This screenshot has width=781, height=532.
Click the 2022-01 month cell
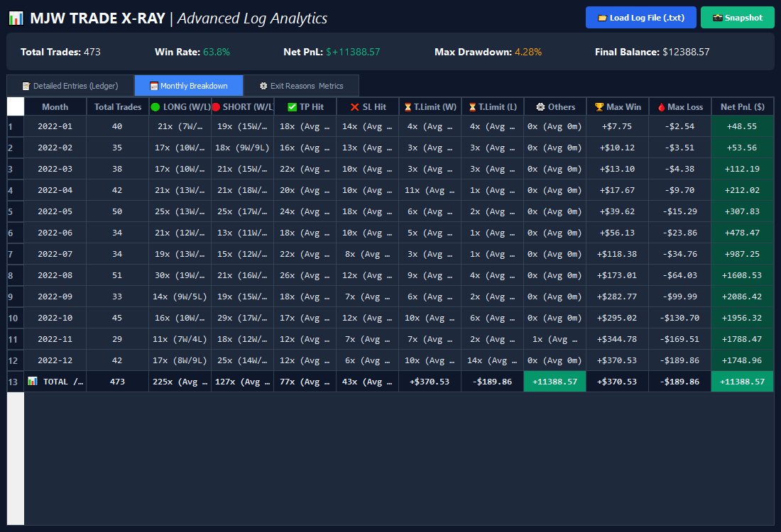click(55, 126)
